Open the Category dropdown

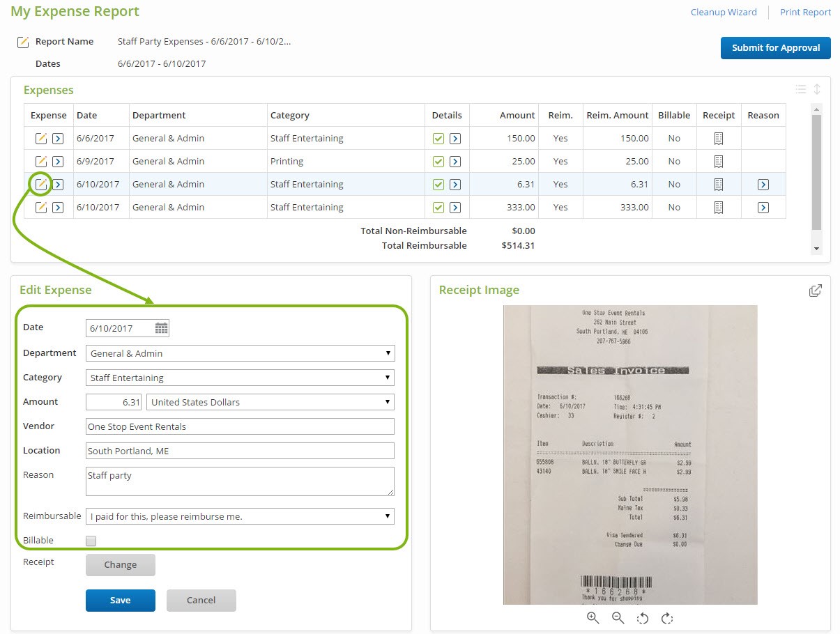pyautogui.click(x=388, y=378)
